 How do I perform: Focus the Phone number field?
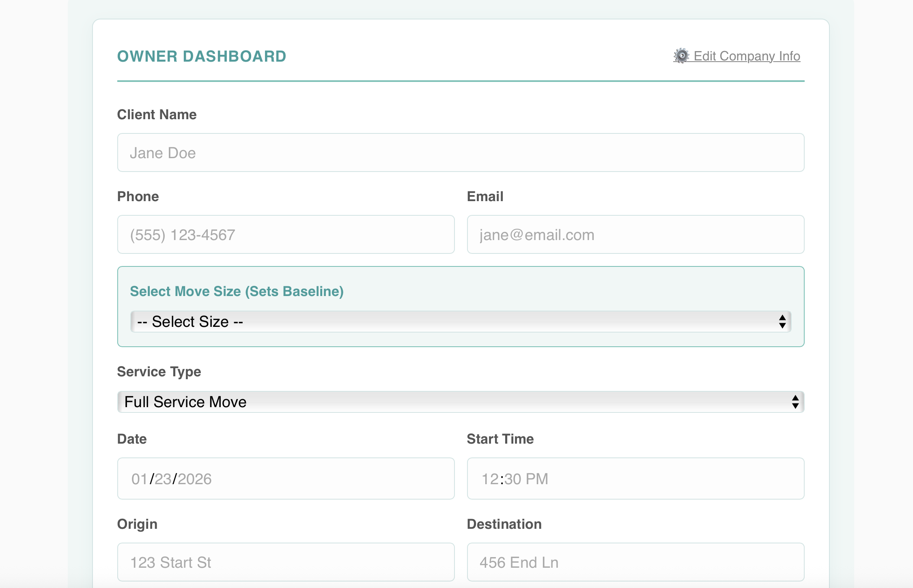[x=286, y=235]
